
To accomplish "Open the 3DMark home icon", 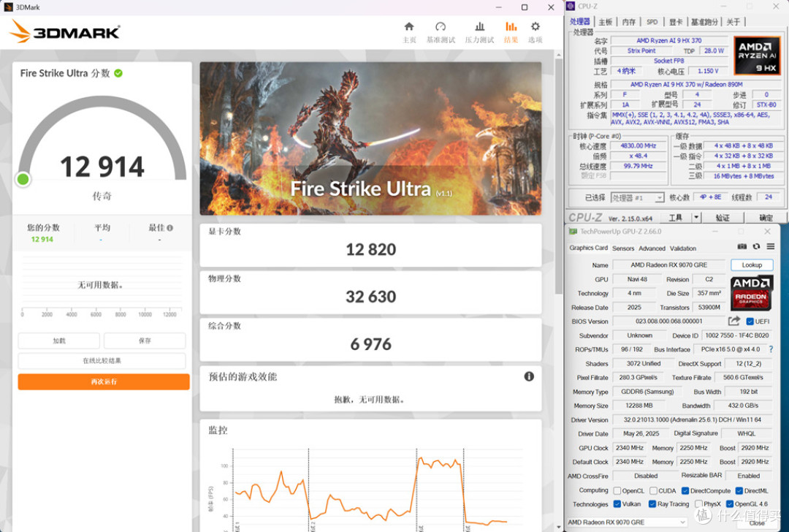I will [x=409, y=27].
